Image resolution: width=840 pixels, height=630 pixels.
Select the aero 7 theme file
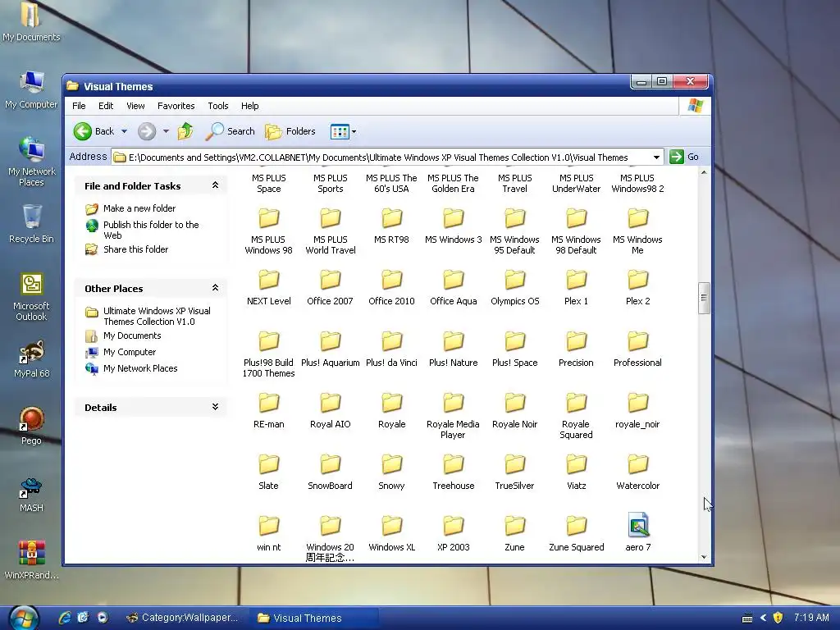click(637, 532)
